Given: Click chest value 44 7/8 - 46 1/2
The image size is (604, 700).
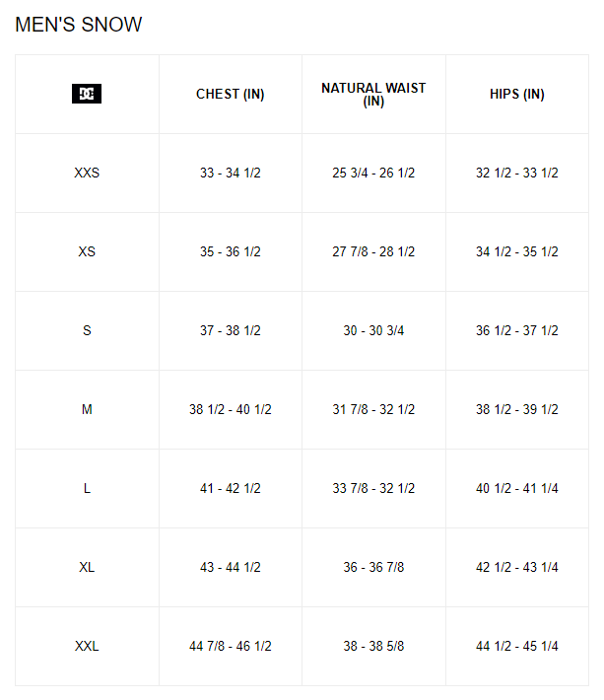Looking at the screenshot, I should tap(231, 646).
